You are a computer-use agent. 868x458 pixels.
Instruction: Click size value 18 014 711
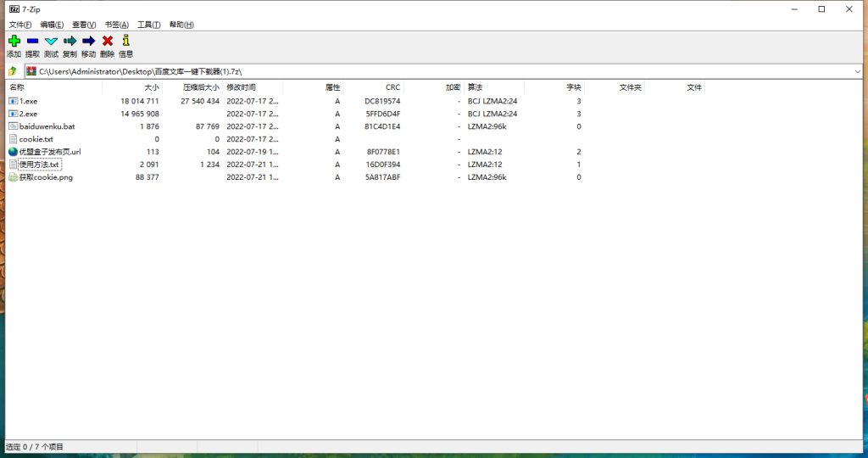(x=140, y=101)
